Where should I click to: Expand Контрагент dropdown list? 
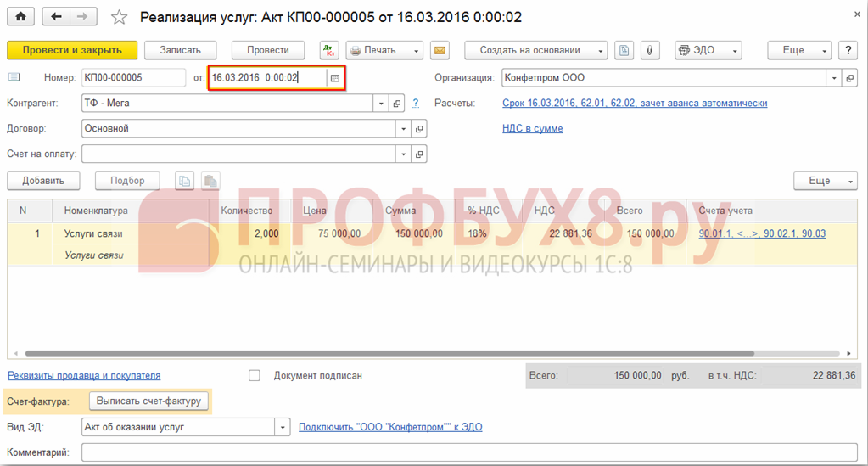pos(381,104)
